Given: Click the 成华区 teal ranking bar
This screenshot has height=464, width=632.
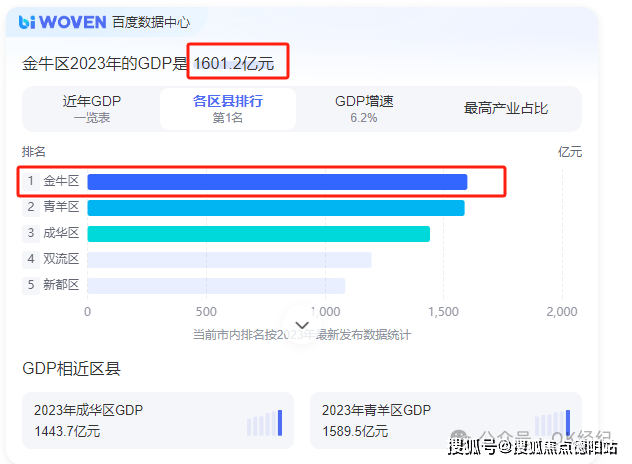Looking at the screenshot, I should click(259, 234).
